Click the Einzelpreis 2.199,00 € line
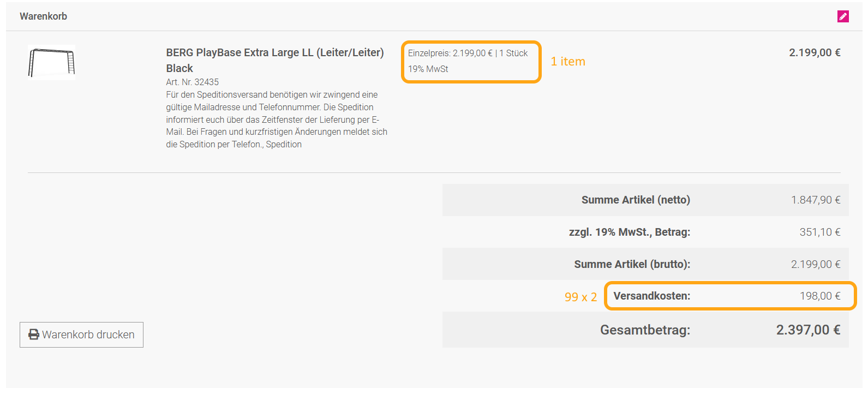Image resolution: width=868 pixels, height=394 pixels. coord(468,53)
